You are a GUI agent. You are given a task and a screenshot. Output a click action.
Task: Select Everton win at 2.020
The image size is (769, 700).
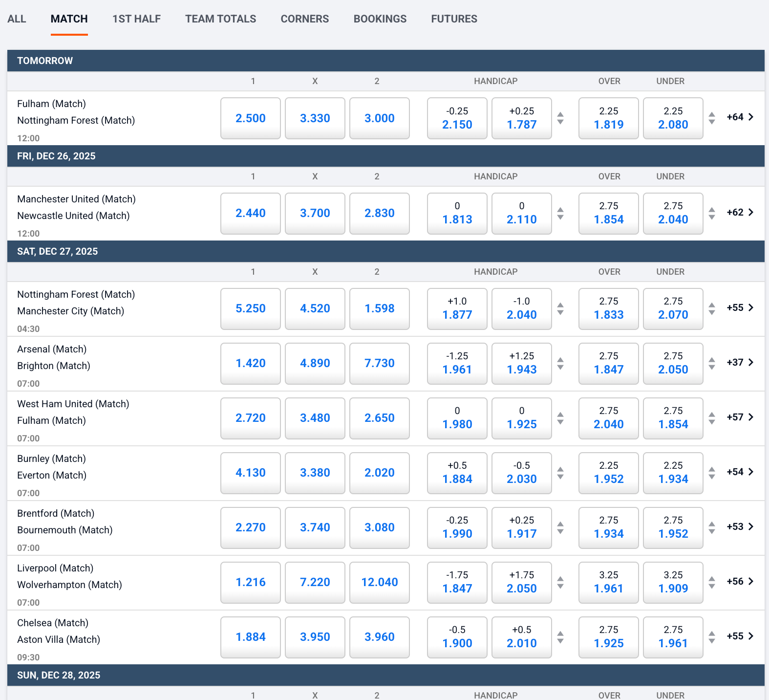click(x=380, y=473)
